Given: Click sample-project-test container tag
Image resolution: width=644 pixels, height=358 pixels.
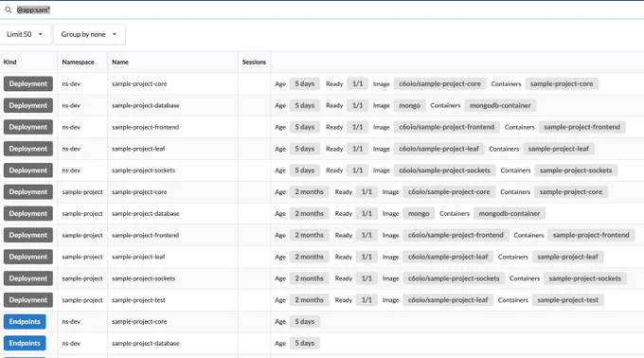Looking at the screenshot, I should (x=567, y=300).
